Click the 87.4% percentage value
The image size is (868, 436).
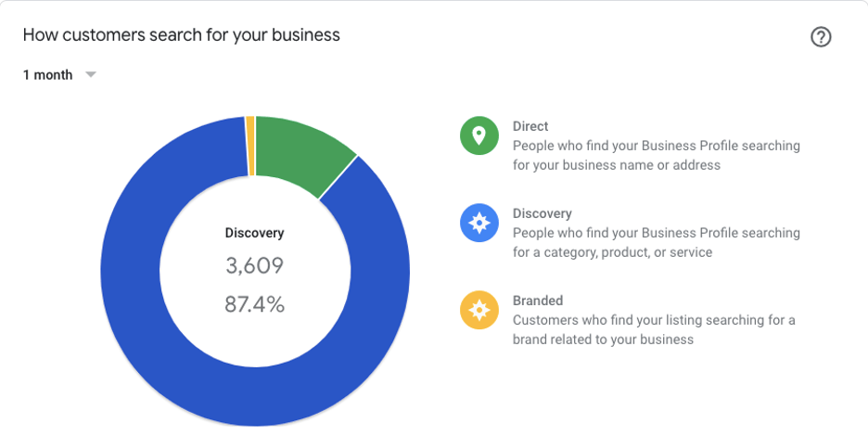(x=255, y=304)
